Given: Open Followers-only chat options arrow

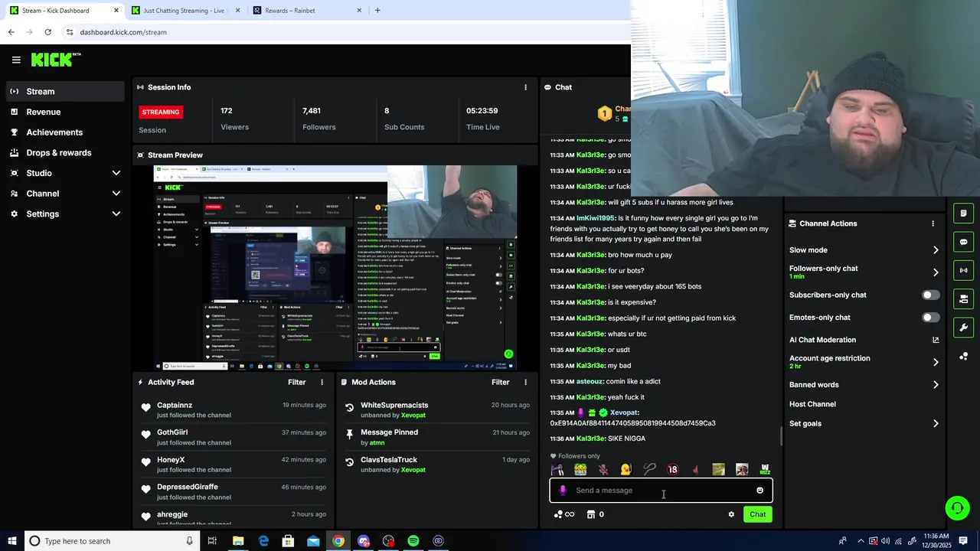Looking at the screenshot, I should tap(936, 272).
